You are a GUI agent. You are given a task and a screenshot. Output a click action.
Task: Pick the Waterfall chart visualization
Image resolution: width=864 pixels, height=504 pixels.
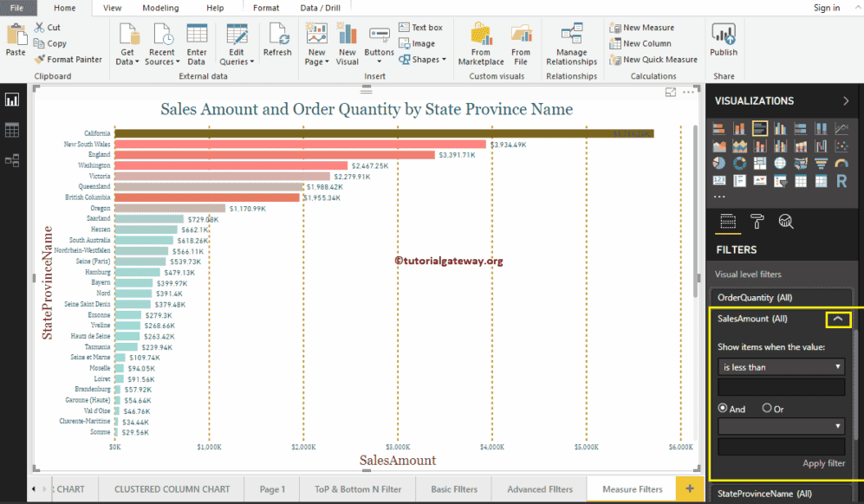click(x=821, y=146)
